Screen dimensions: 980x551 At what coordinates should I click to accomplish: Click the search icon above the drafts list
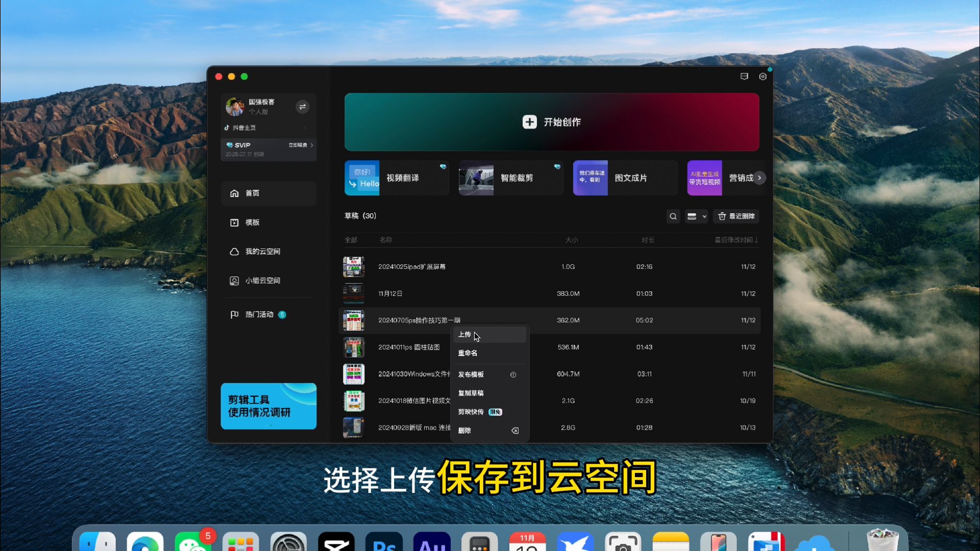(x=673, y=216)
